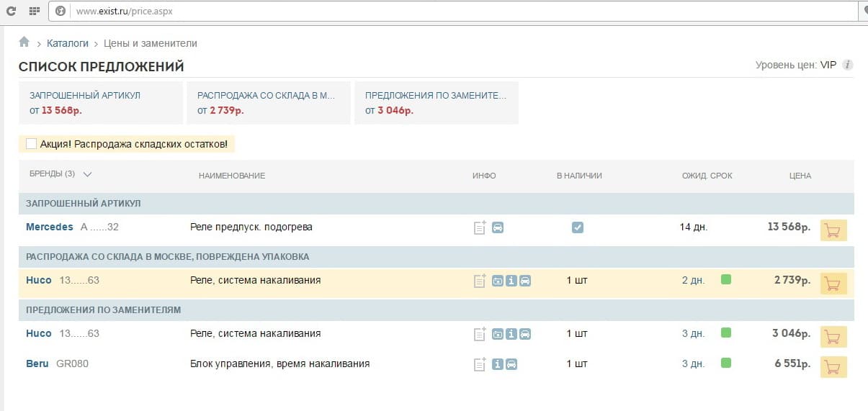
Task: Open the Каталоги breadcrumb link
Action: point(68,43)
